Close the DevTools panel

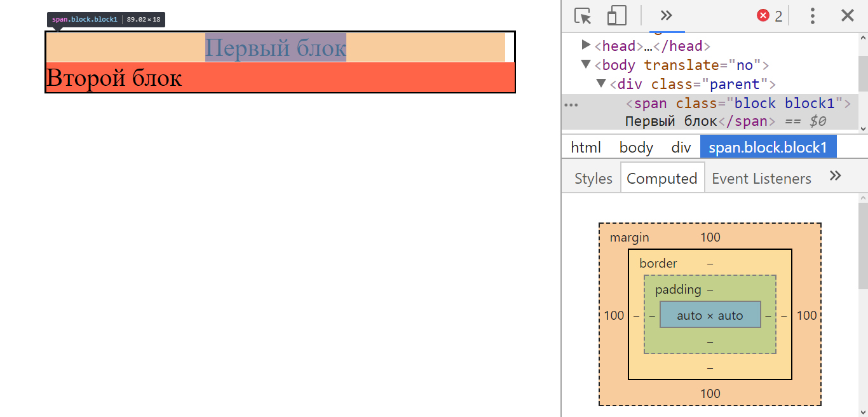point(847,16)
